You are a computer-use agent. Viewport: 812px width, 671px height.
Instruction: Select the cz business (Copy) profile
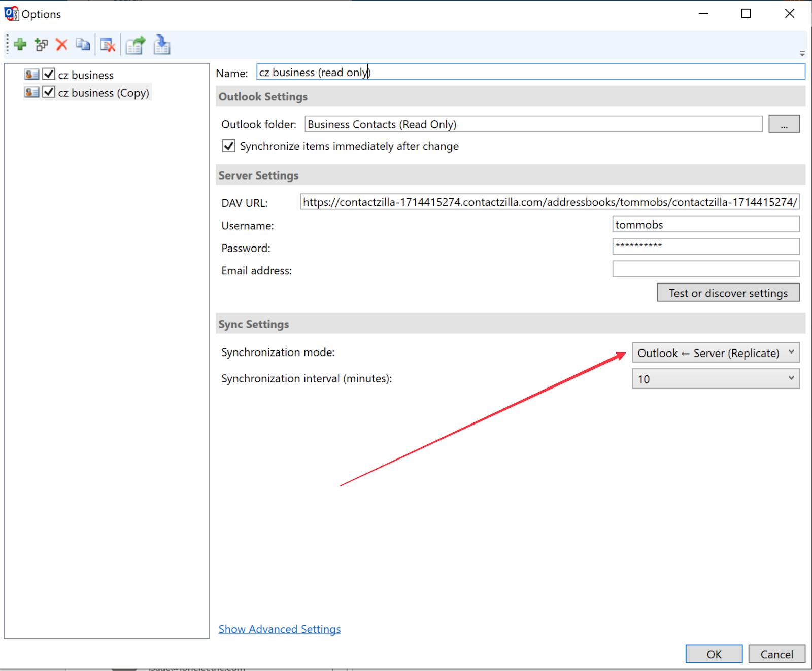104,93
